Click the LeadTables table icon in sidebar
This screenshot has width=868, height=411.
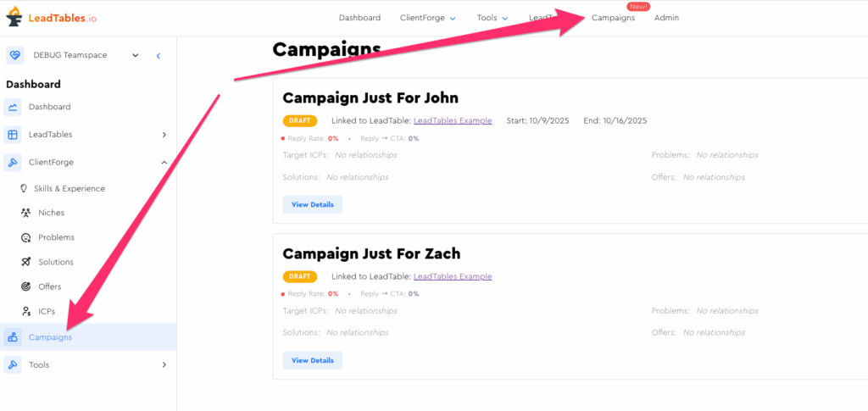13,134
